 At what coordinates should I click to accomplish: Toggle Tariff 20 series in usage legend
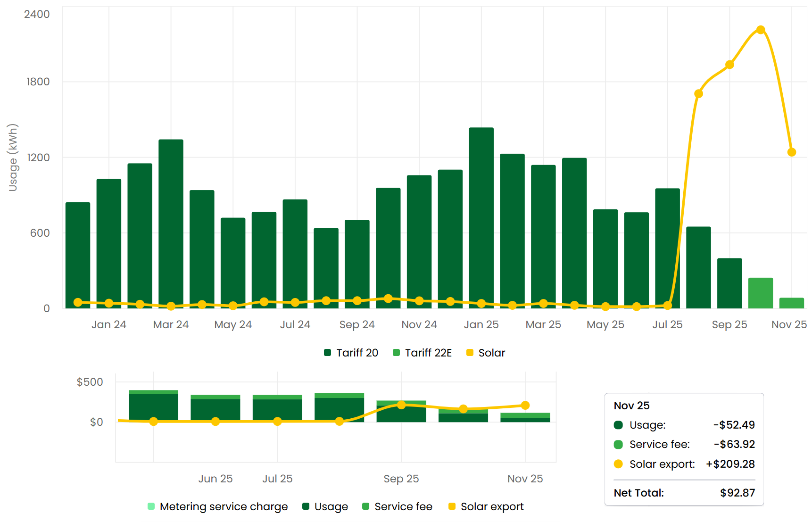[351, 353]
